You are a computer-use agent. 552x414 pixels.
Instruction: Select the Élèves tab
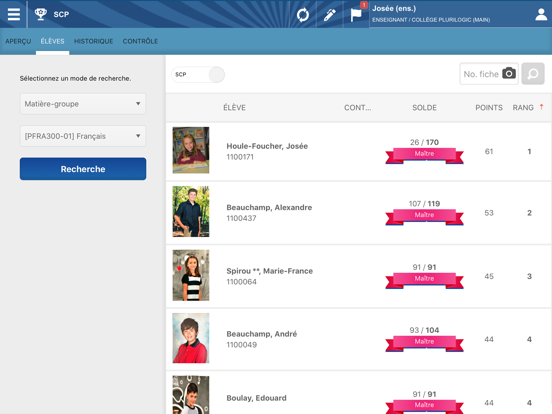point(52,41)
